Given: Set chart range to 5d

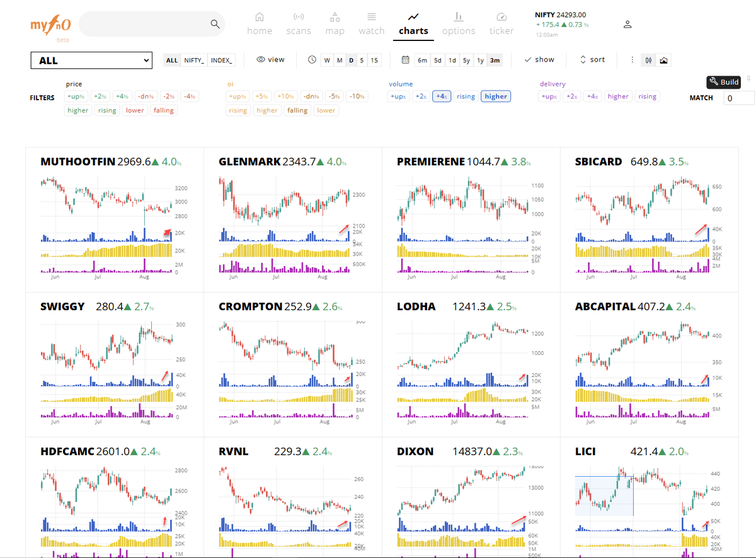Looking at the screenshot, I should [x=437, y=61].
